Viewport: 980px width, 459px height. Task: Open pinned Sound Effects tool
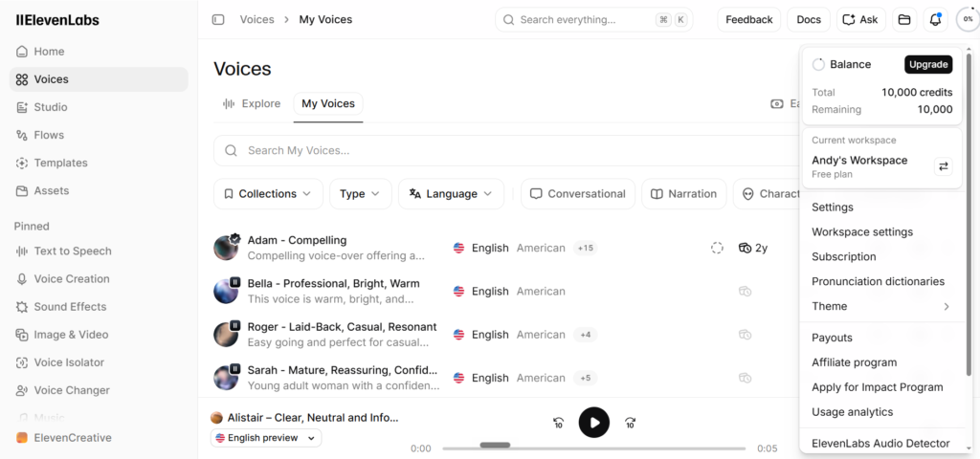pos(99,307)
